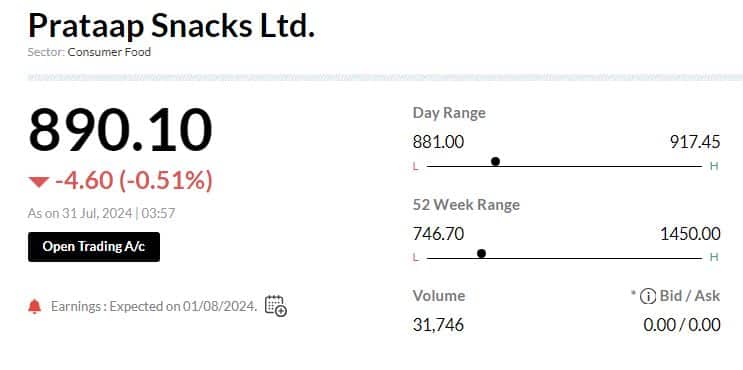Image resolution: width=743 pixels, height=370 pixels.
Task: Click the Earnings expected on 01/08/2024 text
Action: pyautogui.click(x=154, y=307)
